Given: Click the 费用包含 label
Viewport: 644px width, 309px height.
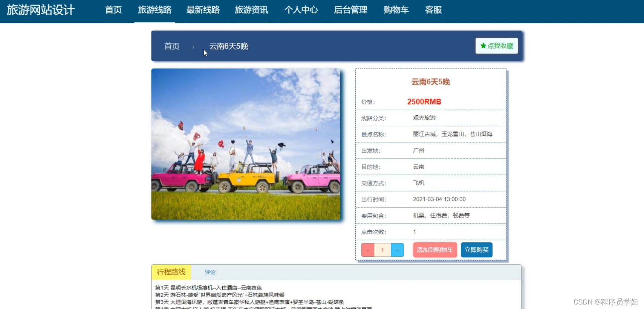Looking at the screenshot, I should click(x=374, y=216).
